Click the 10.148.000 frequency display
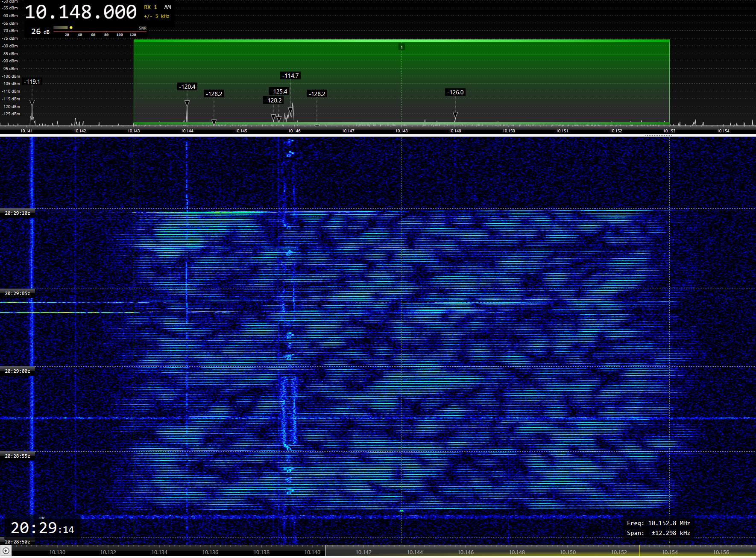The image size is (756, 558). click(81, 12)
